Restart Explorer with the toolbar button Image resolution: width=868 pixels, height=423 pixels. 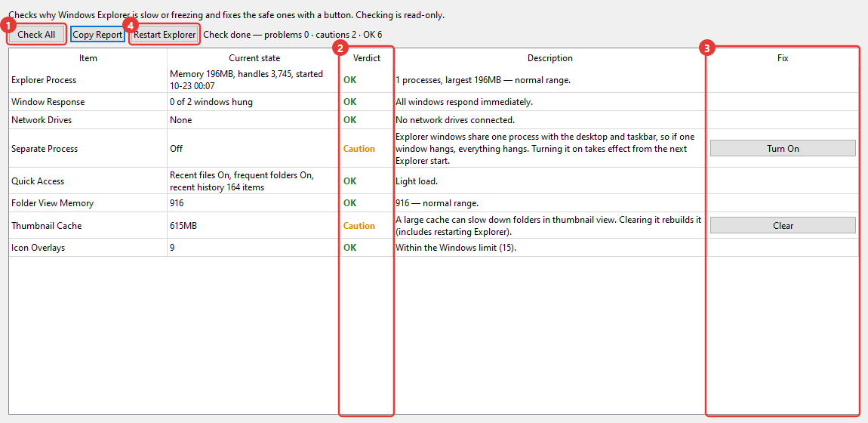click(165, 34)
